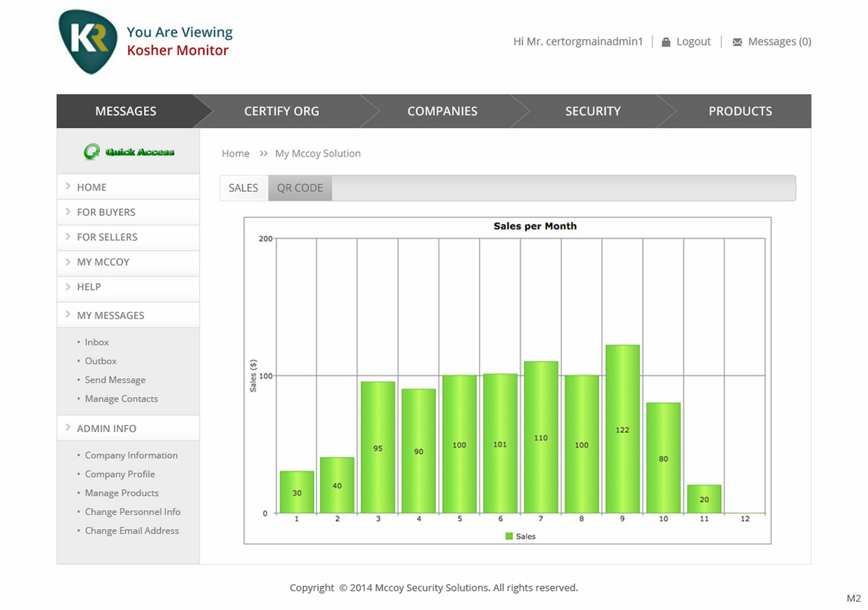Image resolution: width=868 pixels, height=610 pixels.
Task: Open the CERTIFY ORG navigation menu
Action: (x=281, y=111)
